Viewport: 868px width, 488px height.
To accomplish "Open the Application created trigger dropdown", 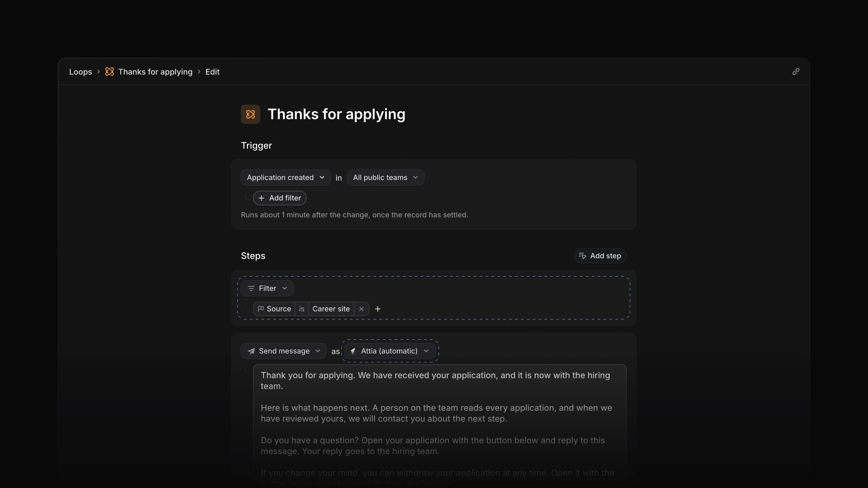I will tap(285, 178).
